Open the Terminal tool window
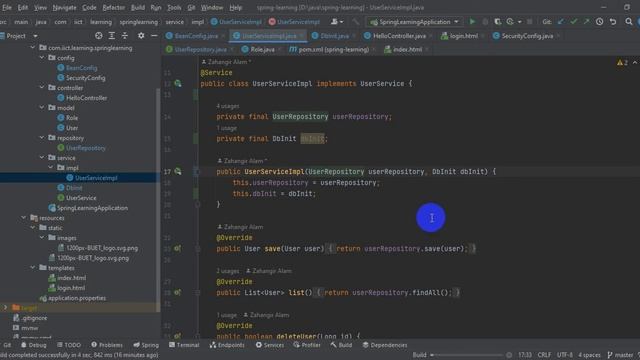Image resolution: width=640 pixels, height=360 pixels. tap(184, 345)
